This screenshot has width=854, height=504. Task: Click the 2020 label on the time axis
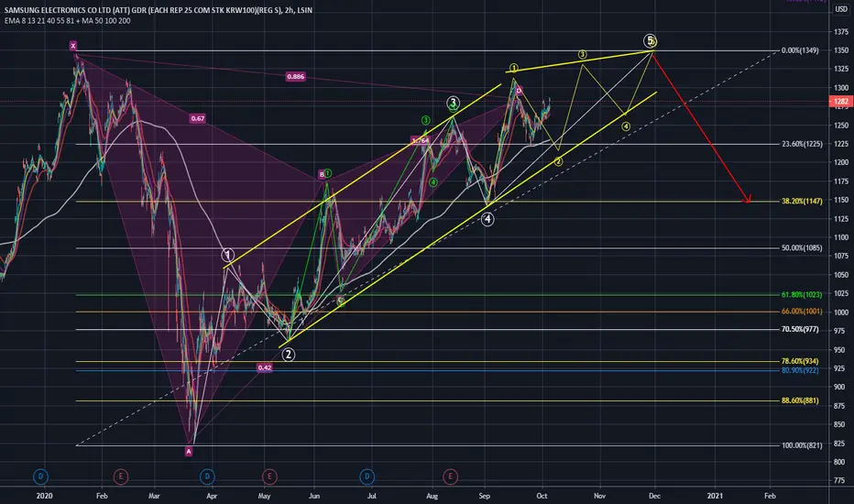coord(44,496)
